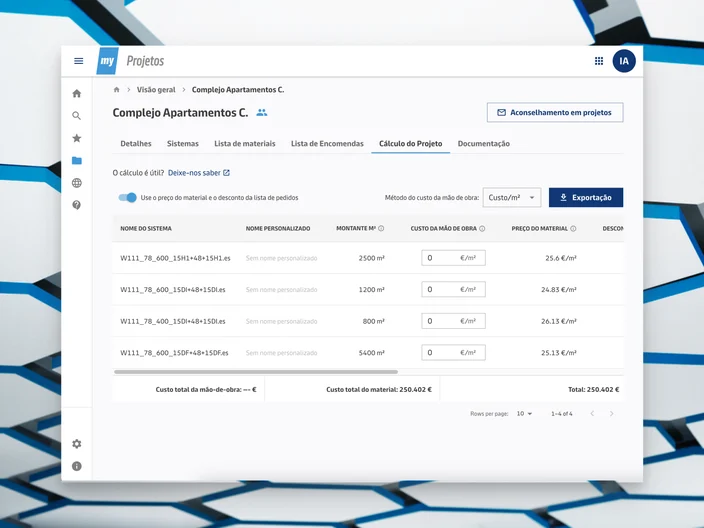Click the horizontal table scrollbar
This screenshot has width=704, height=528.
coord(256,372)
